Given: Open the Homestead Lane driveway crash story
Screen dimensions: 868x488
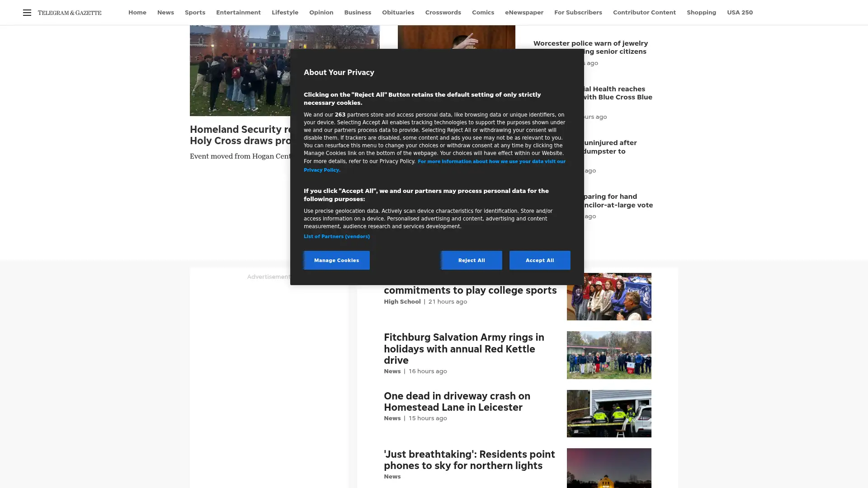Looking at the screenshot, I should click(x=457, y=401).
